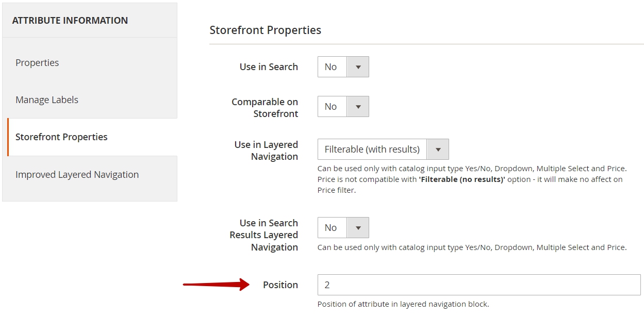Click the 'Use in Layered Navigation' label
The width and height of the screenshot is (644, 316).
point(266,151)
